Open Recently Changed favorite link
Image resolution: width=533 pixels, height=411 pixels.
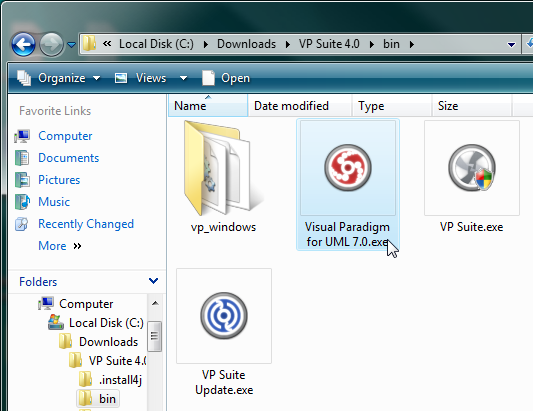coord(86,224)
